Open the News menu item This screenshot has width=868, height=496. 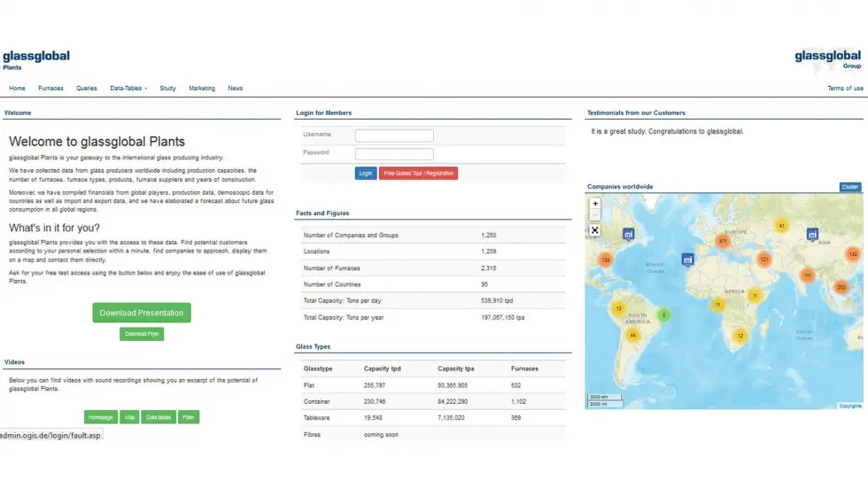tap(236, 89)
